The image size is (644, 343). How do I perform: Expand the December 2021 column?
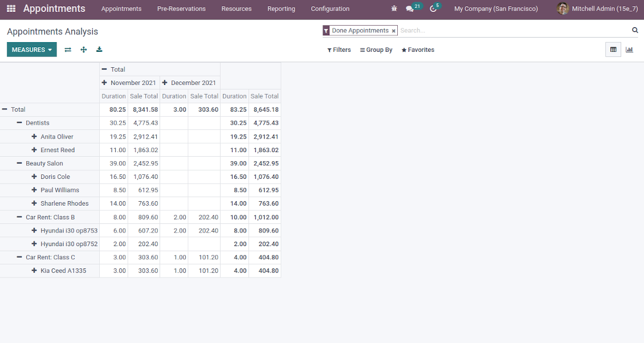coord(165,83)
